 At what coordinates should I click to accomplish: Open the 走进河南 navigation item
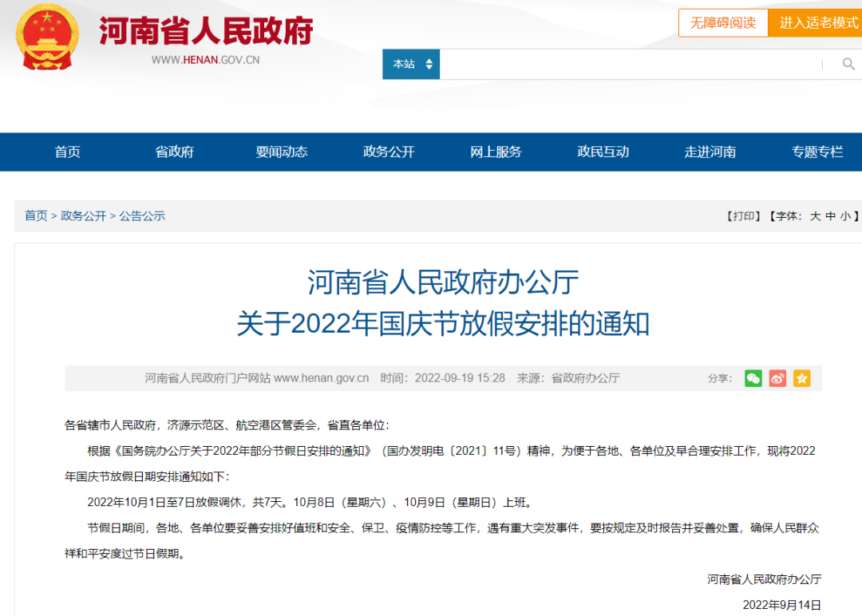[x=710, y=152]
